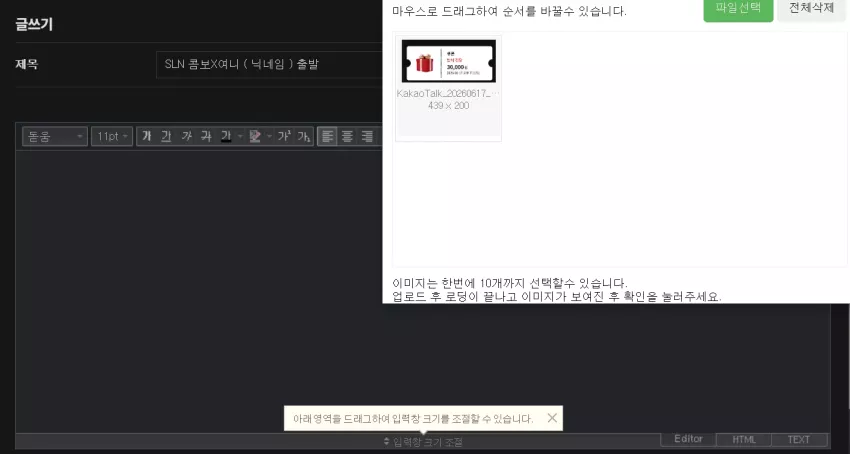This screenshot has height=454, width=850.
Task: Apply font color with underlined 가 icon
Action: pyautogui.click(x=226, y=137)
